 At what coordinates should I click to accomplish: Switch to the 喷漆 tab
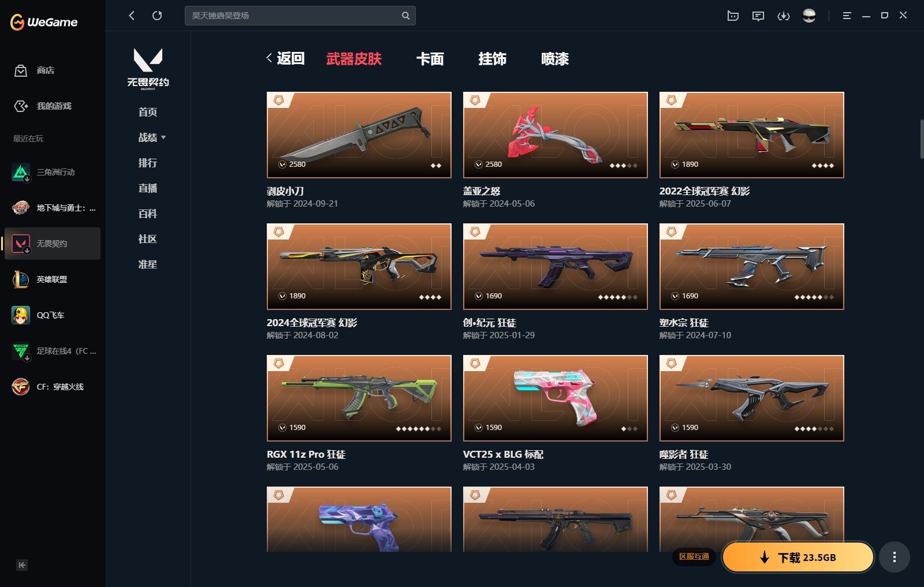[555, 59]
